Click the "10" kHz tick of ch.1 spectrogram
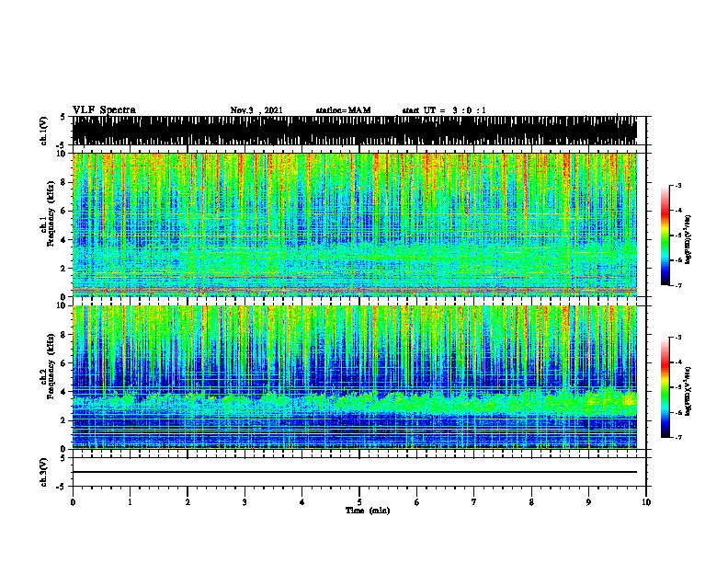The height and width of the screenshot is (563, 728). tap(62, 154)
